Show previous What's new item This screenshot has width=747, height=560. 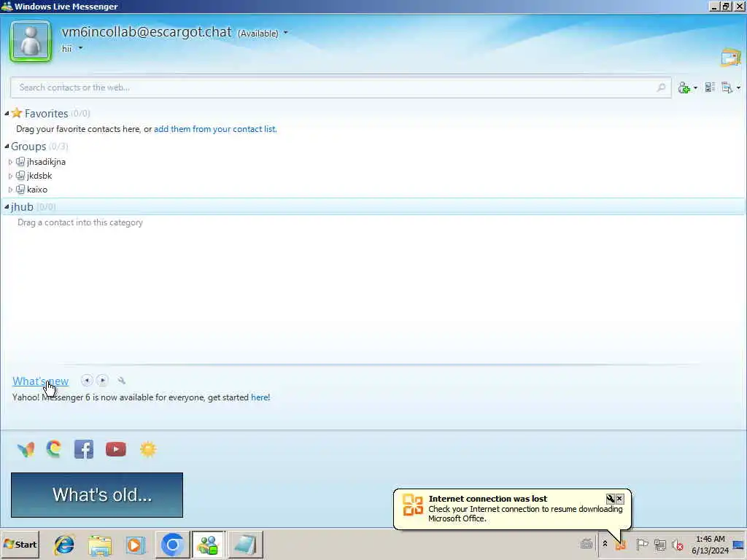point(87,381)
